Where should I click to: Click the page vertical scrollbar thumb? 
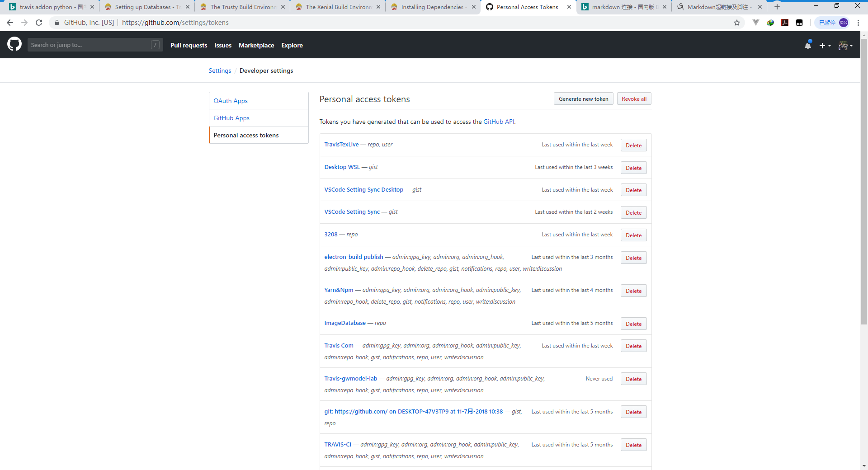(864, 181)
